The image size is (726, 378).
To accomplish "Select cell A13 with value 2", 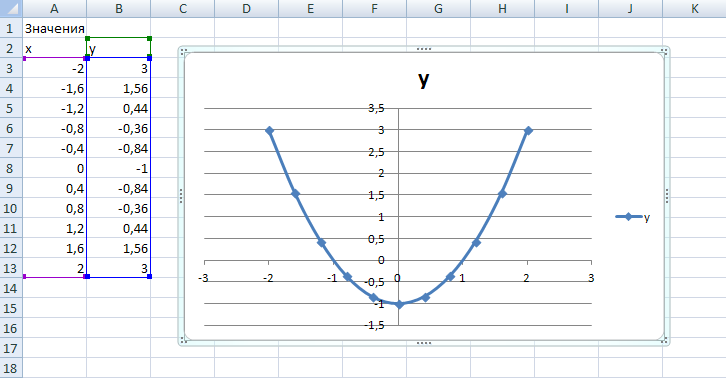I will pyautogui.click(x=55, y=268).
